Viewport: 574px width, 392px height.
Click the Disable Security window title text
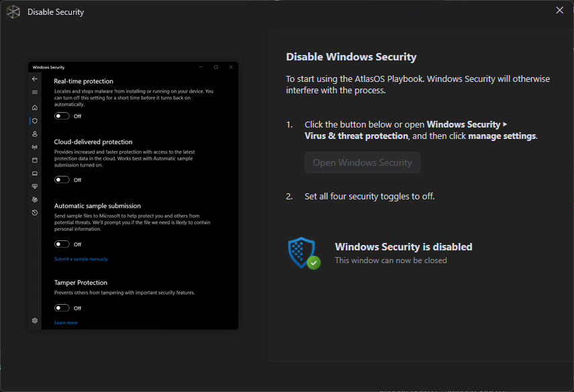(56, 12)
